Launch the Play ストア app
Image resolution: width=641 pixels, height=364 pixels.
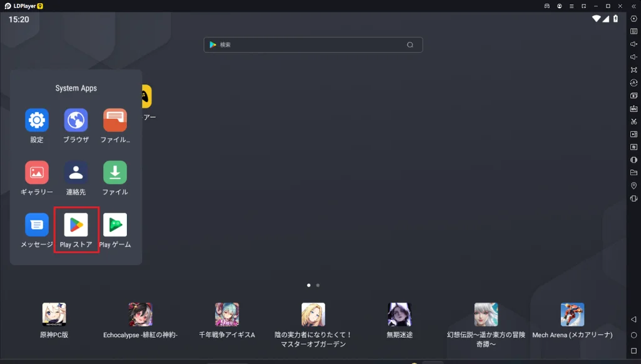76,225
